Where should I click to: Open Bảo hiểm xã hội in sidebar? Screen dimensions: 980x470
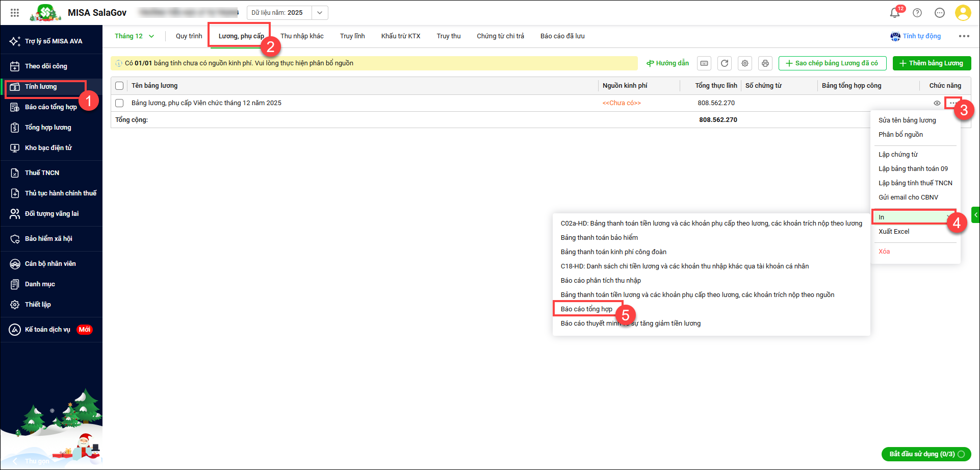point(48,239)
